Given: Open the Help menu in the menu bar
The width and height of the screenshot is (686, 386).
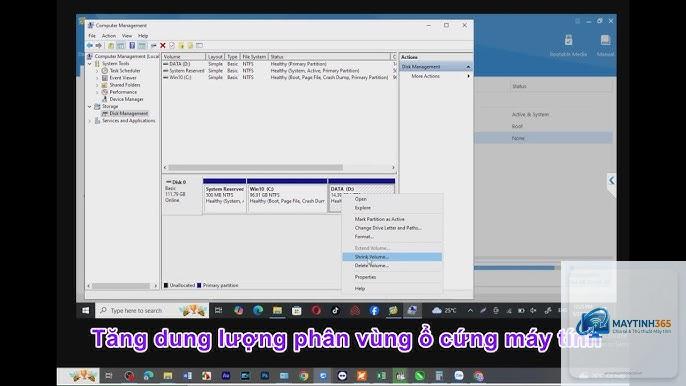Looking at the screenshot, I should coord(143,36).
